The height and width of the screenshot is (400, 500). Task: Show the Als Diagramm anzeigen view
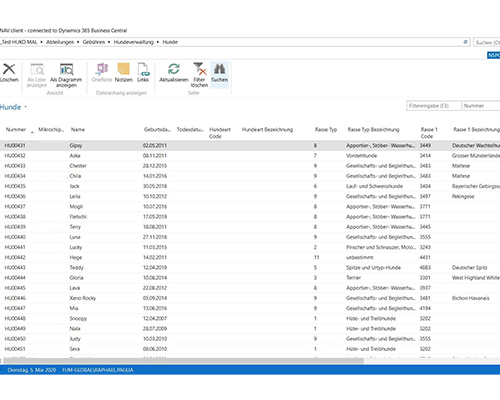(x=66, y=75)
